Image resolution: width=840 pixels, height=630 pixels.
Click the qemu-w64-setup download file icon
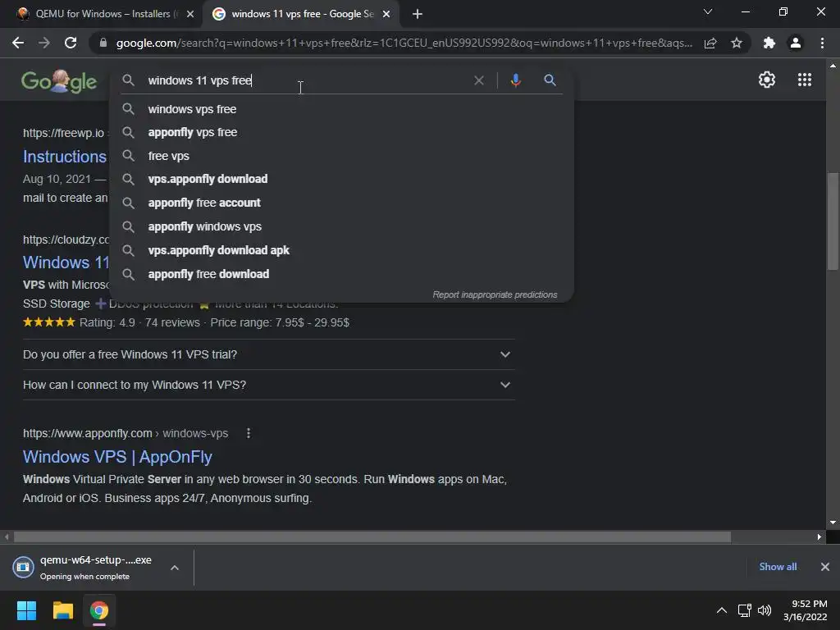coord(23,568)
